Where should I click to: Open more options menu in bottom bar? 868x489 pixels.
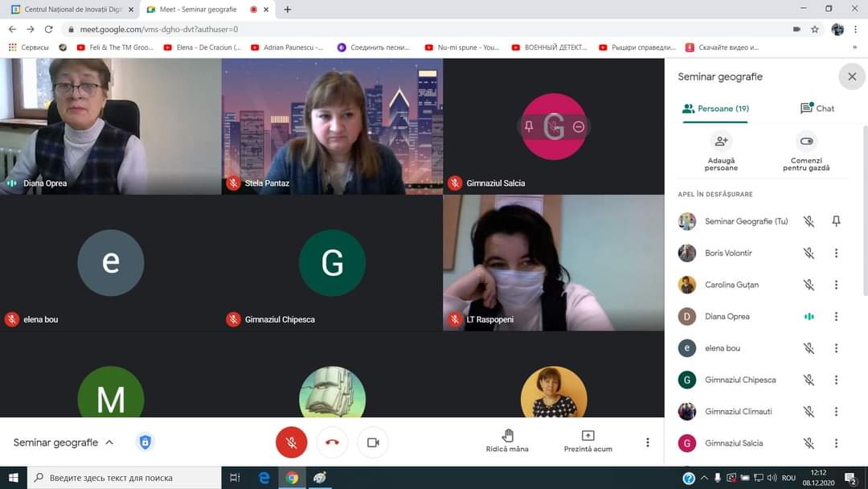coord(648,442)
